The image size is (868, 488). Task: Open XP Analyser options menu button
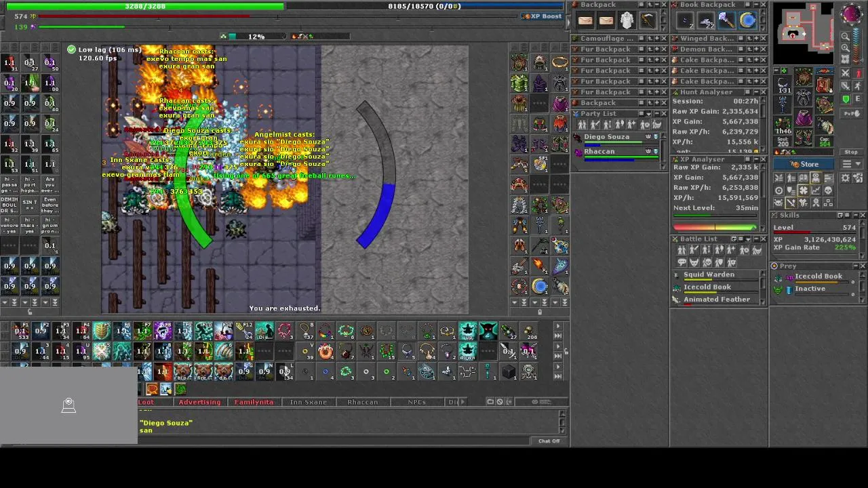point(747,159)
